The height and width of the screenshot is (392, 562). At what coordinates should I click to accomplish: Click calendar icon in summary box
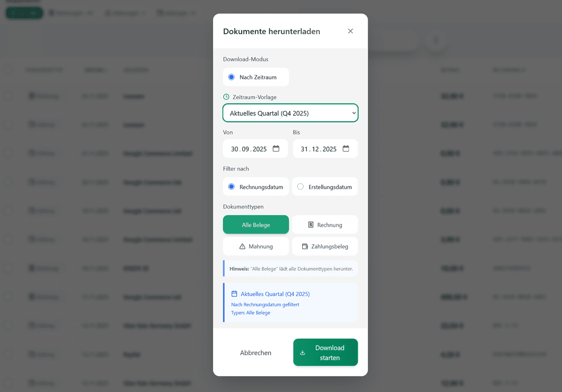click(234, 294)
